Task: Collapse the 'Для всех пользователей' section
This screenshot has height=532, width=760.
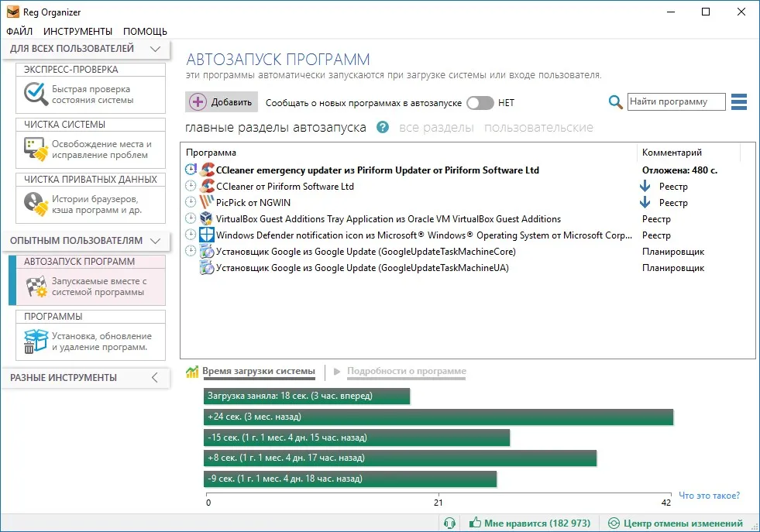Action: 155,49
